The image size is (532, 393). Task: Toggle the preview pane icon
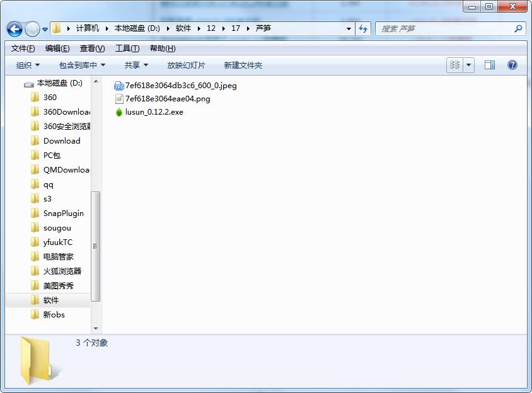coord(490,65)
